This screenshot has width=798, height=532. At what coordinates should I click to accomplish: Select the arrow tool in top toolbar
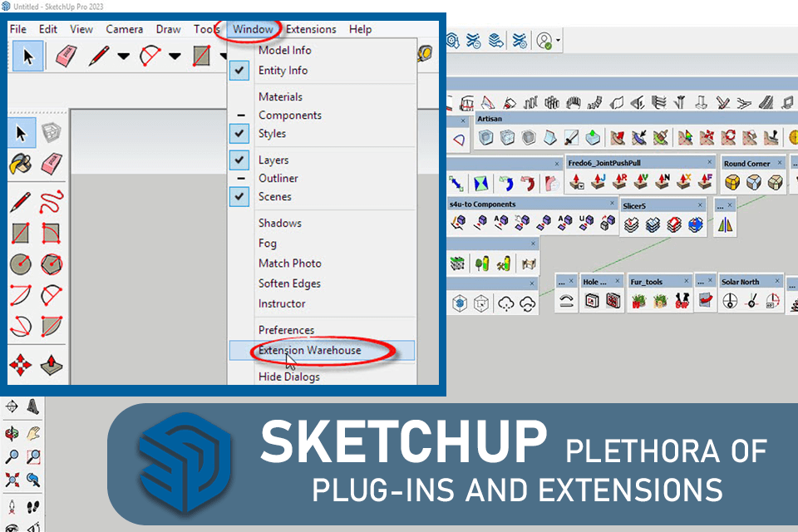[x=27, y=56]
